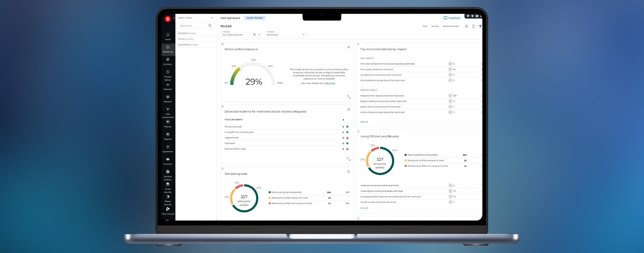644x253 pixels.
Task: Collapse the Smart Views panel
Action: pos(212,18)
